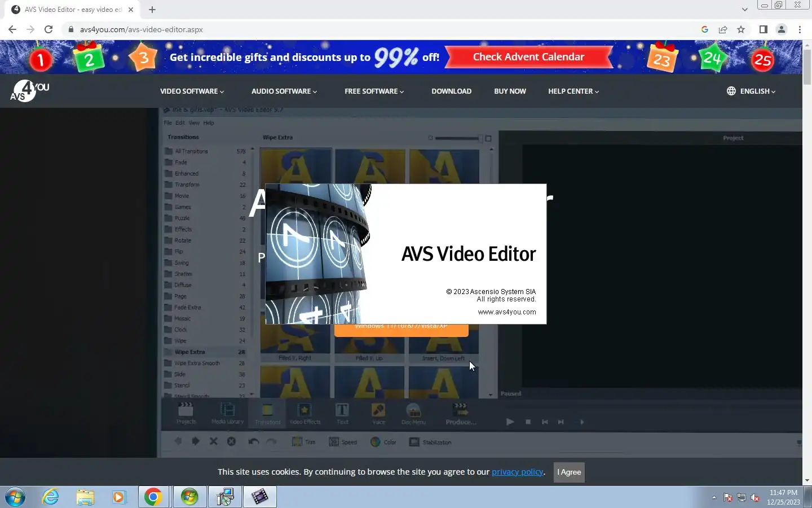Expand the FREE SOFTWARE menu

coord(374,91)
